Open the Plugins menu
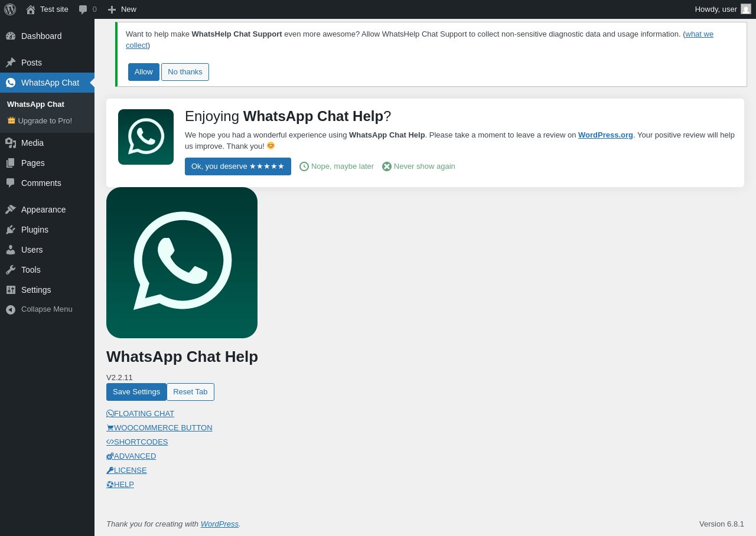756x536 pixels. point(47,230)
